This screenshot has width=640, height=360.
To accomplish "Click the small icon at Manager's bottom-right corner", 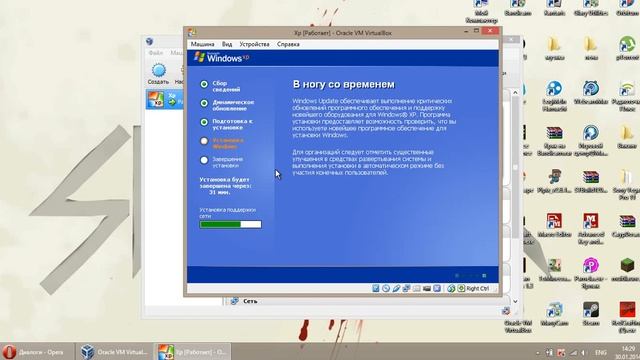I will point(506,311).
